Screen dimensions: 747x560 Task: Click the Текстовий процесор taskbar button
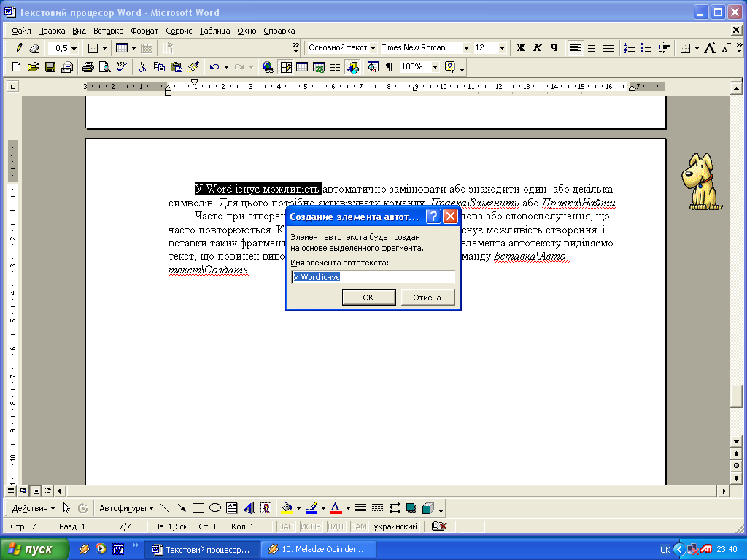tap(203, 549)
